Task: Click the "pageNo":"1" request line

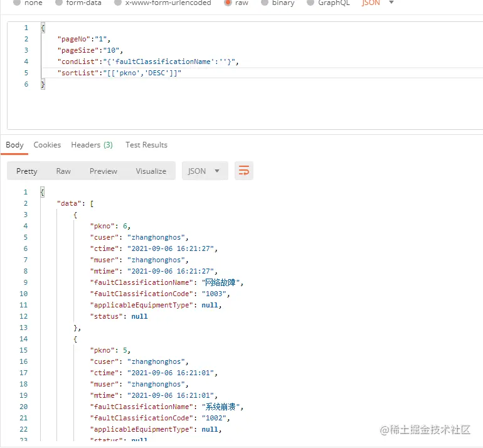Action: click(x=84, y=39)
